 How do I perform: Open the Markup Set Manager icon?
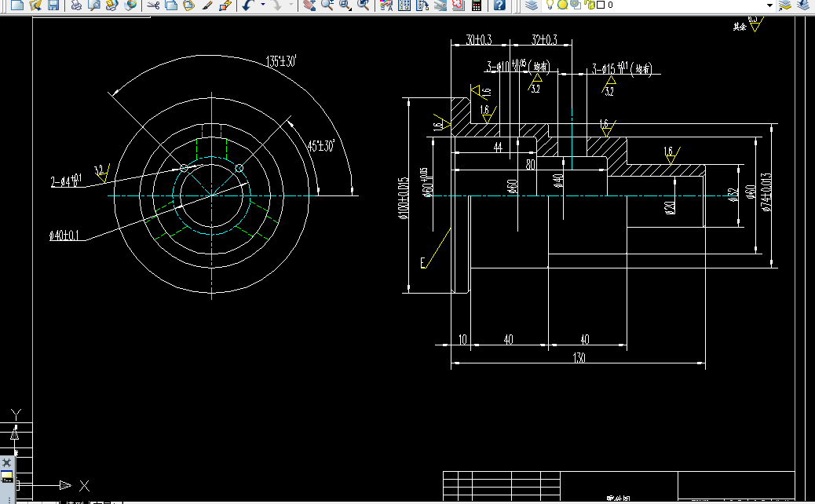[x=458, y=5]
